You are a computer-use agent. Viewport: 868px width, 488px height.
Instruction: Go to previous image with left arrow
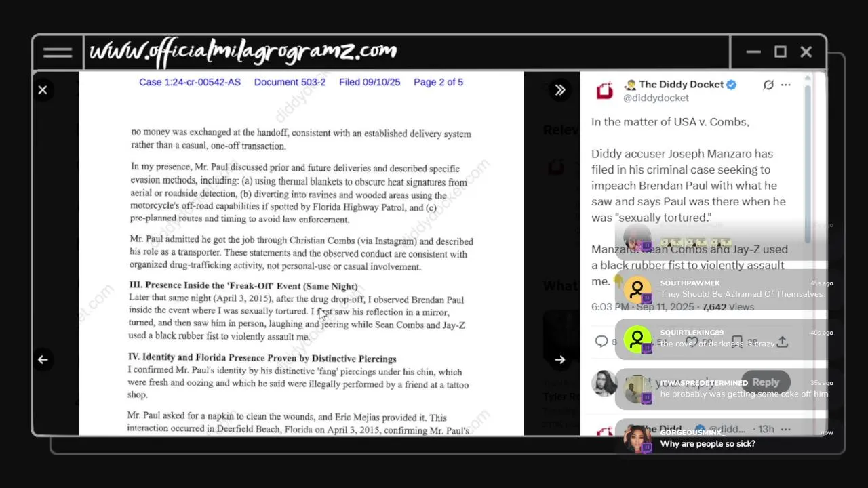tap(43, 359)
